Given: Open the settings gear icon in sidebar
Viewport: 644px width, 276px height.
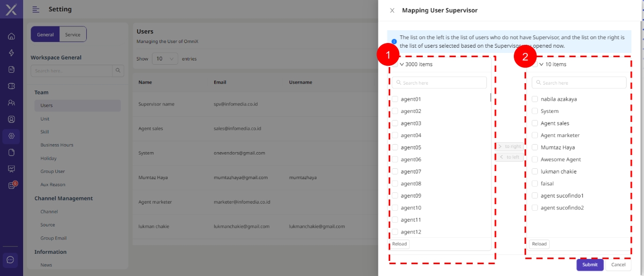Looking at the screenshot, I should [11, 136].
